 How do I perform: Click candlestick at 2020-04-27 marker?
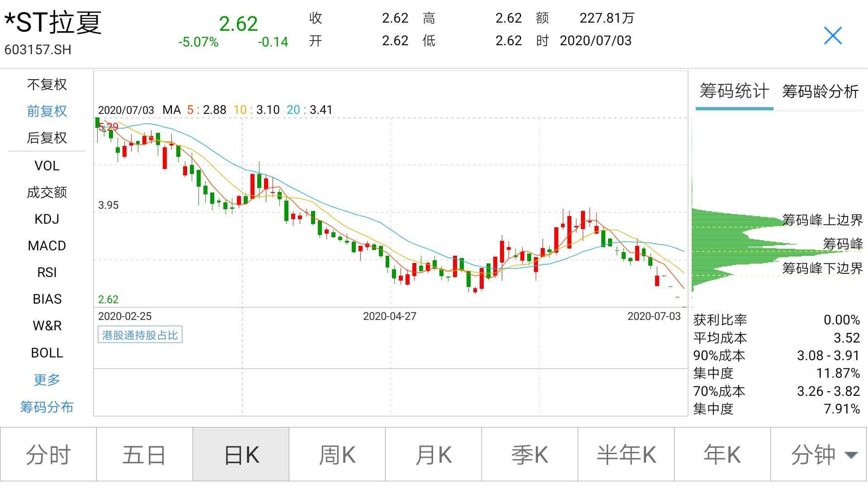[x=388, y=261]
